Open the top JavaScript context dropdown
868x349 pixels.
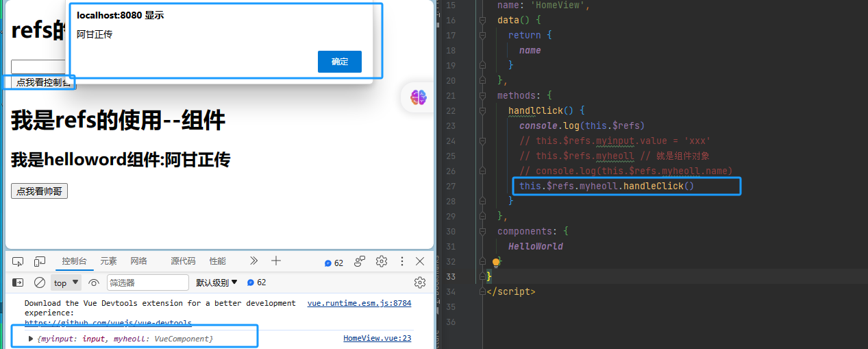66,282
